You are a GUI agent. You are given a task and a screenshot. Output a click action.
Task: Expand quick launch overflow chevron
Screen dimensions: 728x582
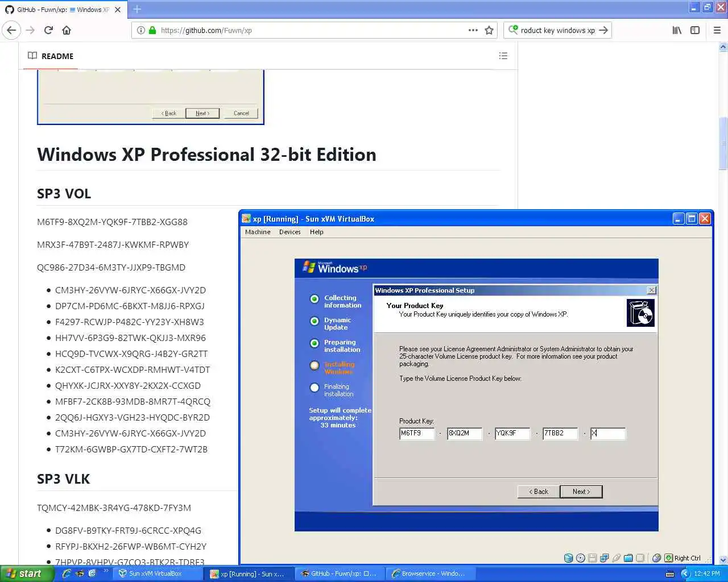[x=106, y=571]
